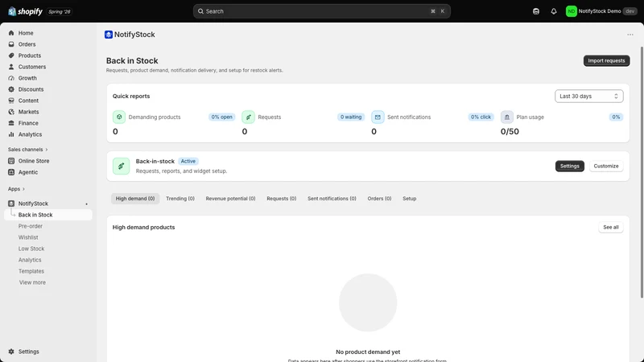Click See all for high demand products
This screenshot has width=644, height=362.
(x=611, y=228)
